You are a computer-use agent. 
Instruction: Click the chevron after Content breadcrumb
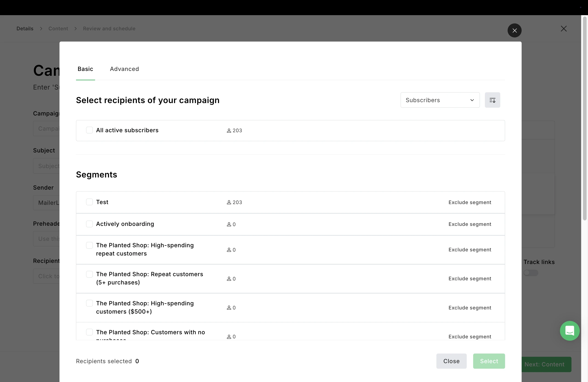tap(76, 29)
